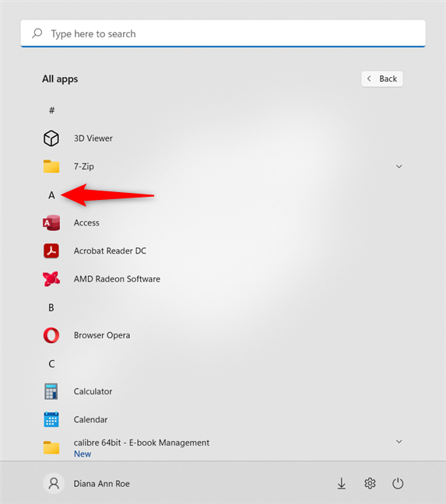Open the Opera browser icon
The width and height of the screenshot is (446, 504).
pos(51,335)
